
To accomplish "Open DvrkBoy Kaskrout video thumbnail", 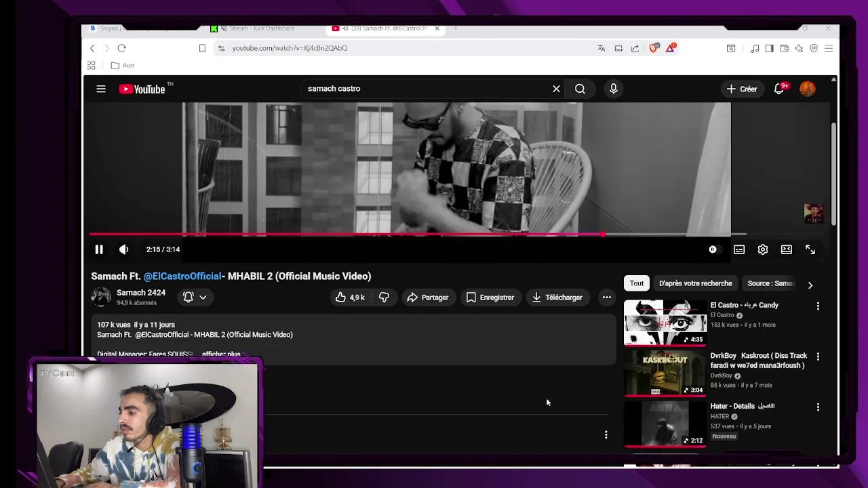I will tap(665, 373).
